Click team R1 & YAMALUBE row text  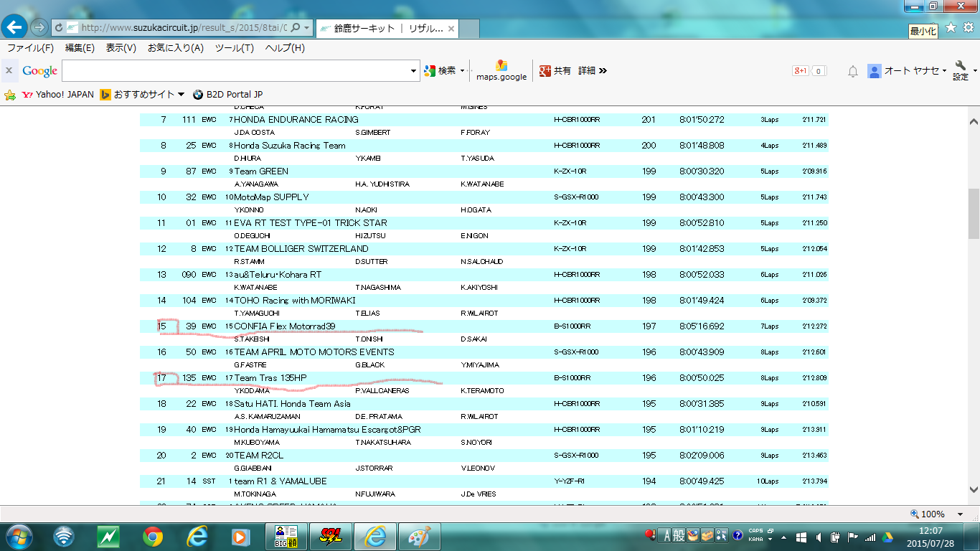tap(281, 481)
